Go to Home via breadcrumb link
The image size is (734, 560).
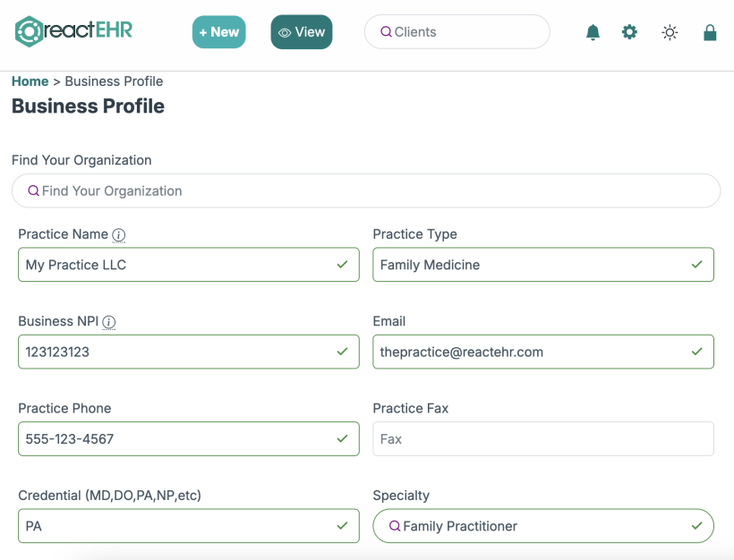point(30,81)
